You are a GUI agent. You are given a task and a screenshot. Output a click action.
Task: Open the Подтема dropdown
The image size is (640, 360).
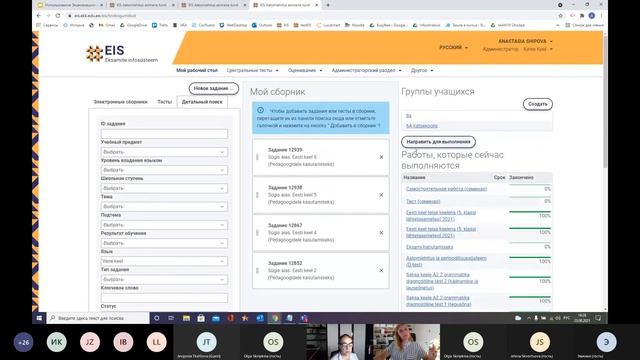point(164,225)
